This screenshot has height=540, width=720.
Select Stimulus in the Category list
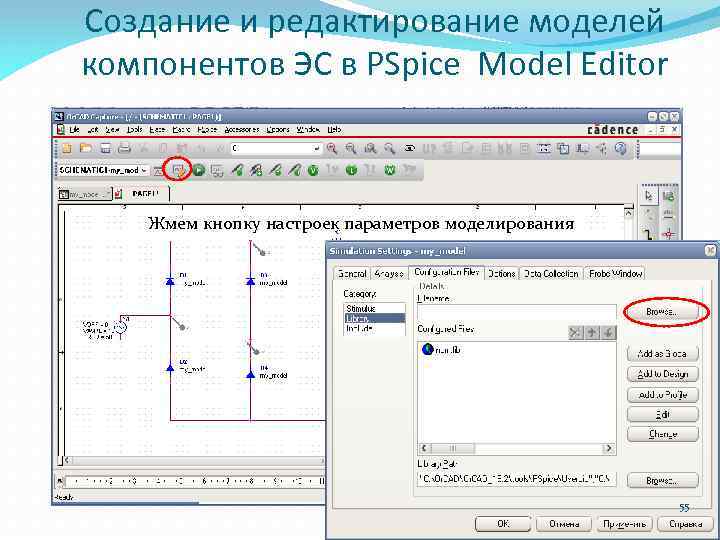pyautogui.click(x=375, y=309)
